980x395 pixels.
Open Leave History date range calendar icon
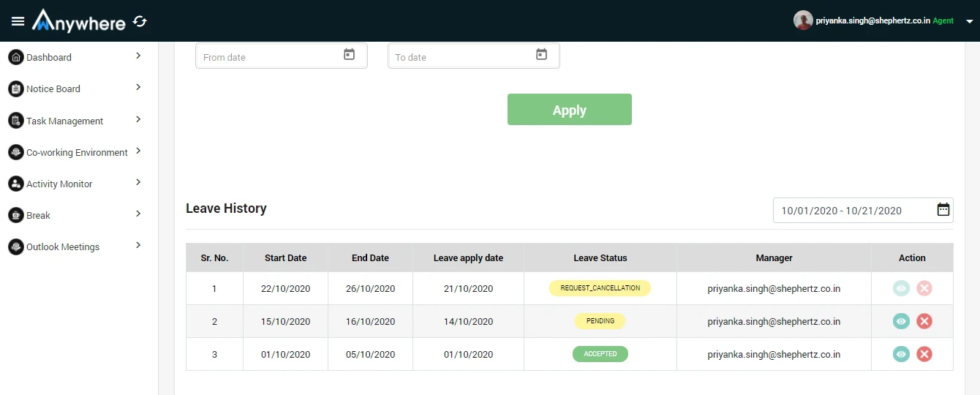(x=943, y=210)
